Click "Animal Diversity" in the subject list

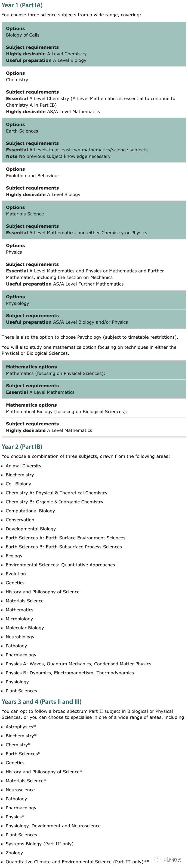click(x=24, y=466)
